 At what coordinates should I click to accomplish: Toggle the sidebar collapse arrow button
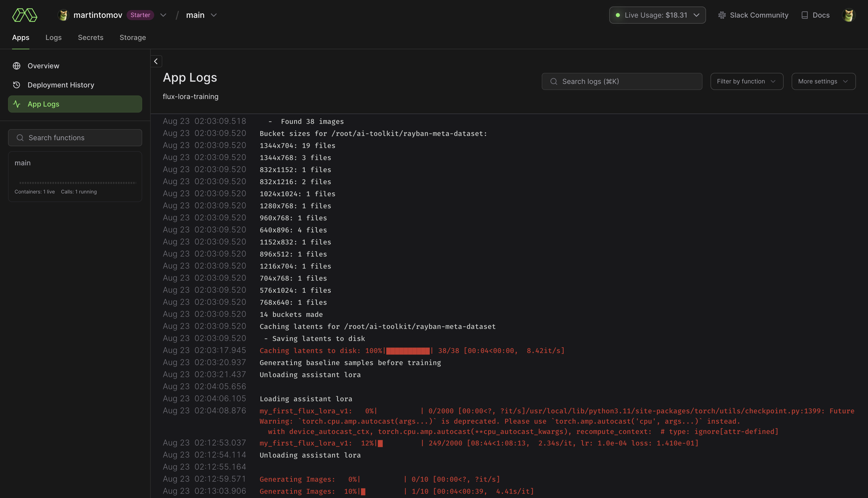(x=156, y=61)
